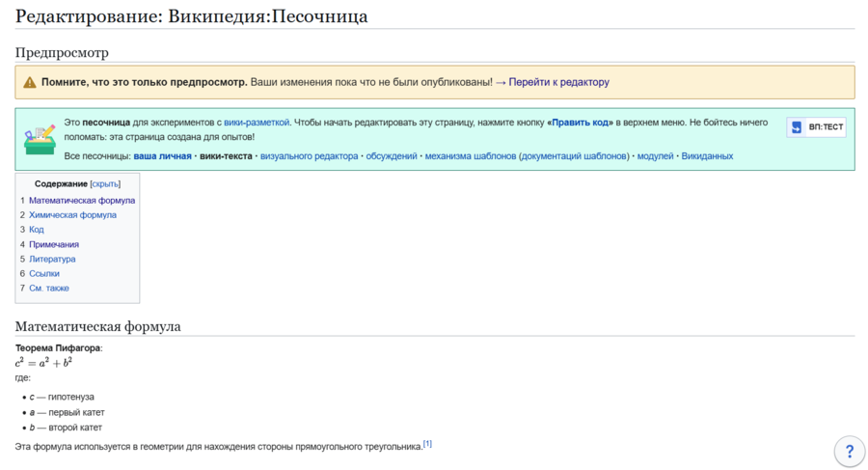Select 'См. также' entry in contents
Viewport: 868px width, 470px height.
pyautogui.click(x=49, y=288)
